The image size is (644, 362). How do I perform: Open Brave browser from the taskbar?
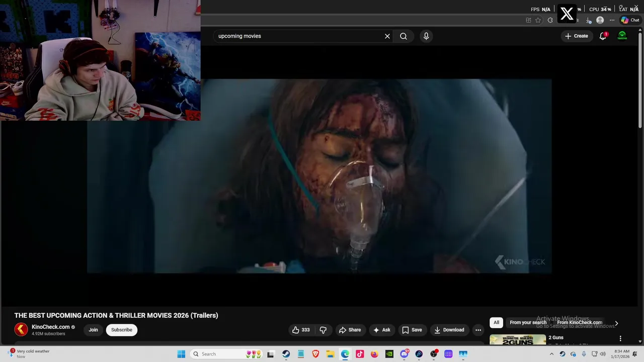(315, 354)
